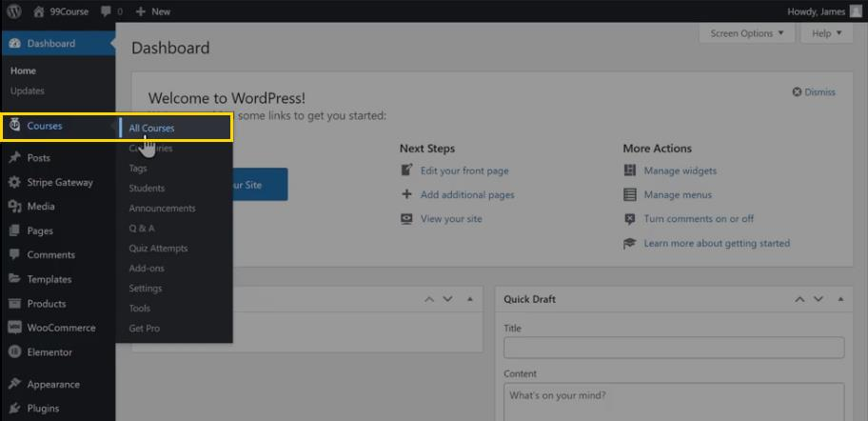The height and width of the screenshot is (421, 868).
Task: Open the Manage widgets link
Action: point(680,170)
